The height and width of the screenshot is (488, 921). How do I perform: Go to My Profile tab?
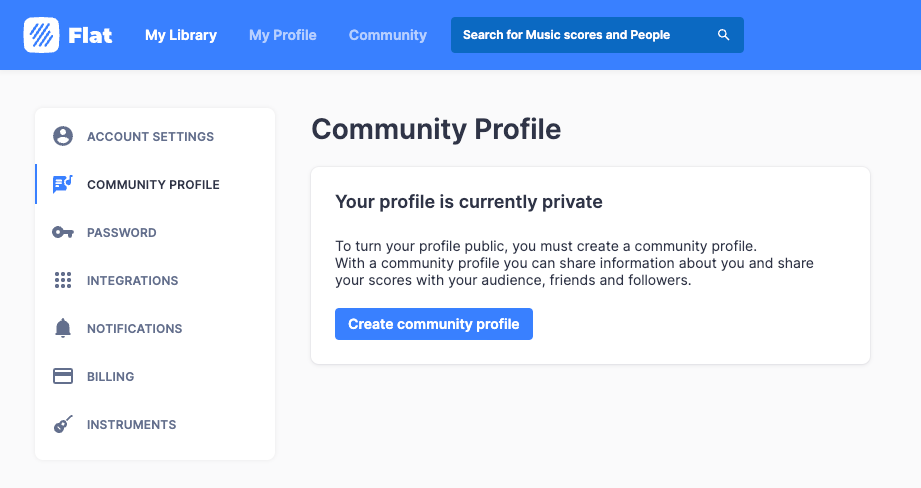(283, 35)
